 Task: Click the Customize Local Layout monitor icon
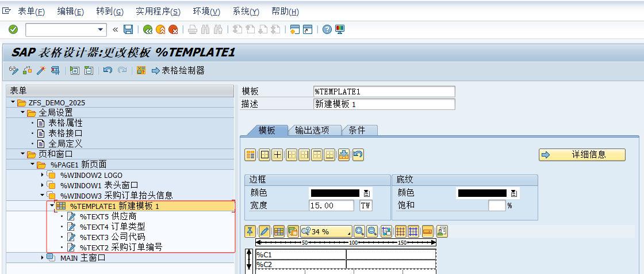pyautogui.click(x=340, y=29)
